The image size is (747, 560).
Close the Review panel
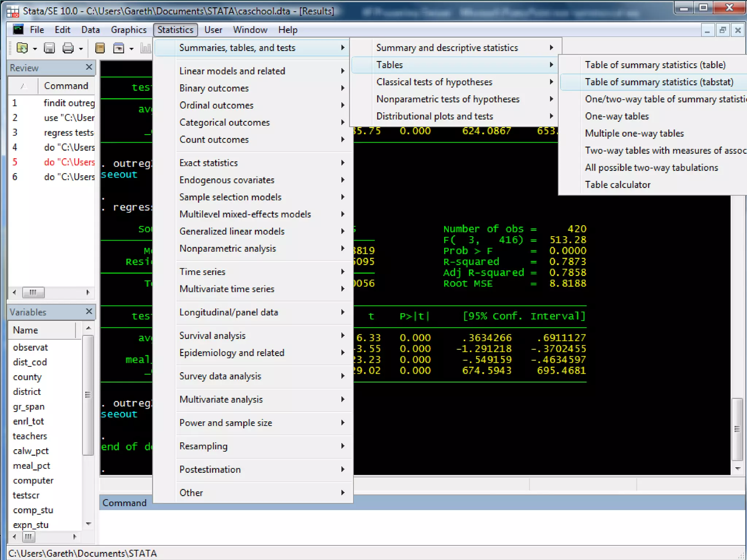tap(89, 67)
